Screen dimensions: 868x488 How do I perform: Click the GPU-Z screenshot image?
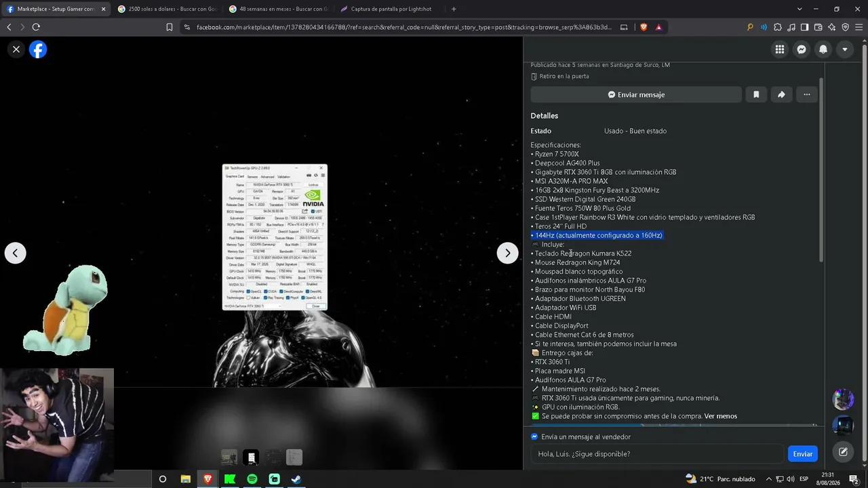275,237
